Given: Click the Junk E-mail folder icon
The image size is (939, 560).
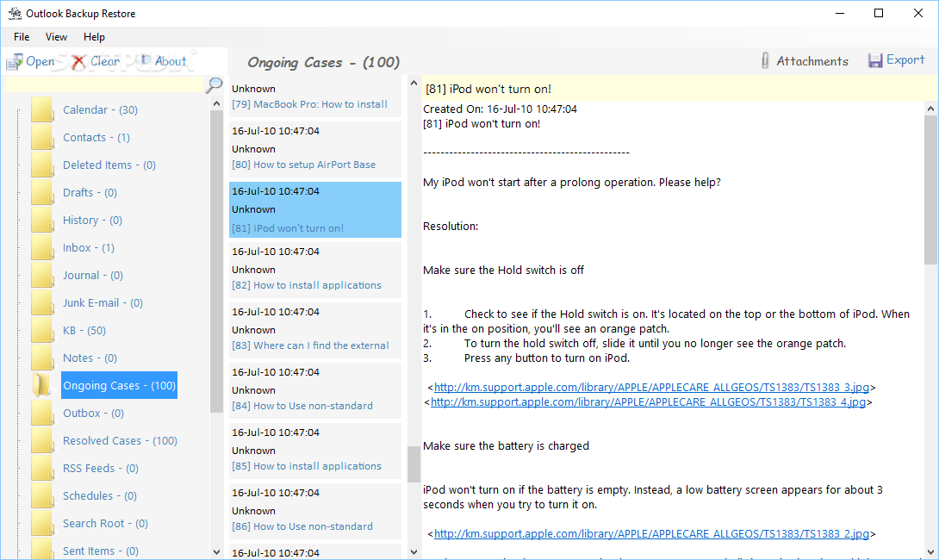Looking at the screenshot, I should 42,302.
